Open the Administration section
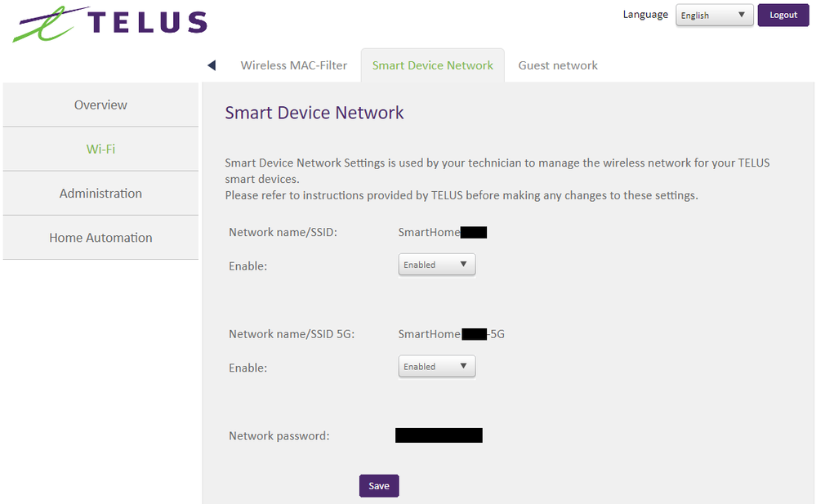The image size is (816, 504). 100,194
